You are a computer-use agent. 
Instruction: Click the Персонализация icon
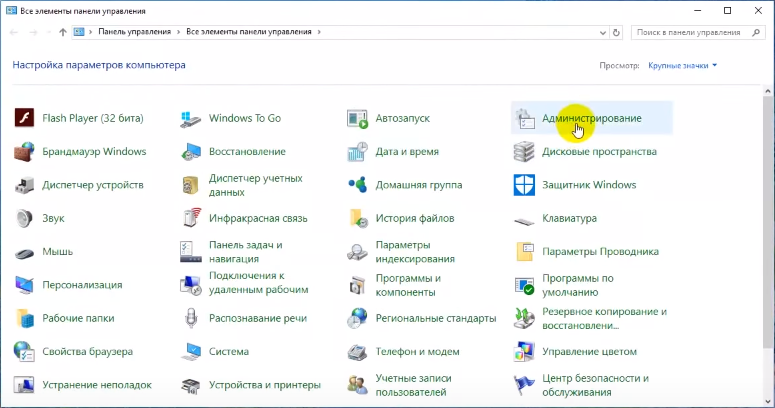(x=24, y=285)
